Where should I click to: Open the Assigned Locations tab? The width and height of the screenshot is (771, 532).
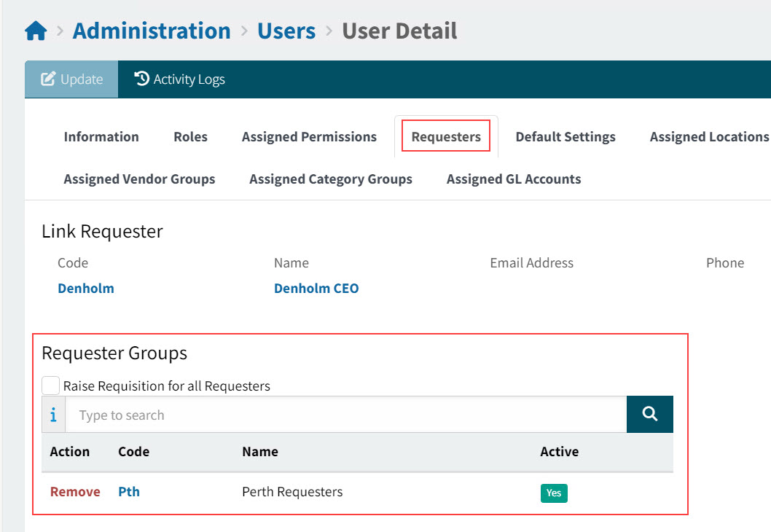(x=707, y=136)
